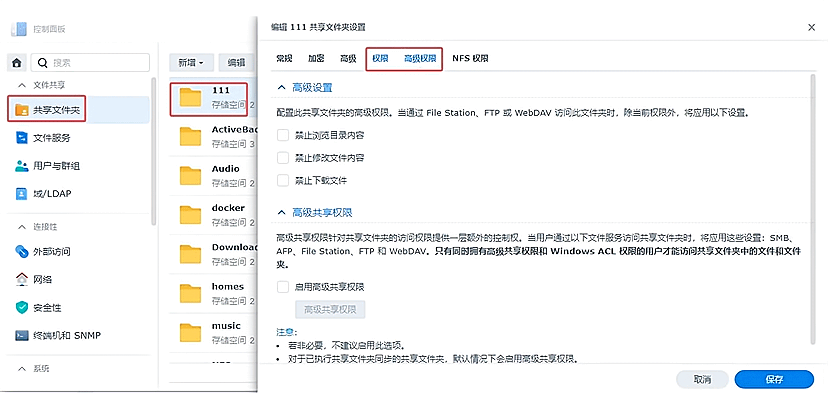Screen dimensions: 830x393
Task: Click the search magnifier icon
Action: [x=42, y=63]
